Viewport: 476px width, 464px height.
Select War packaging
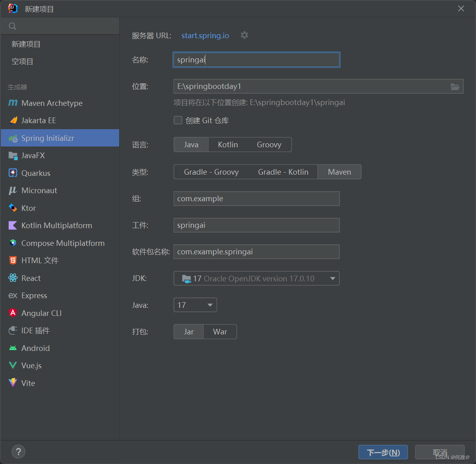pyautogui.click(x=220, y=332)
